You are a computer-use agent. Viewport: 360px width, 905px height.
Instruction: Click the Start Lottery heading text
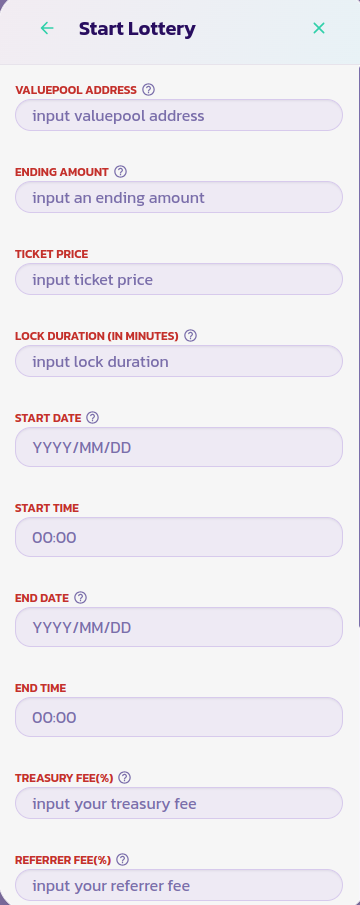click(x=137, y=28)
